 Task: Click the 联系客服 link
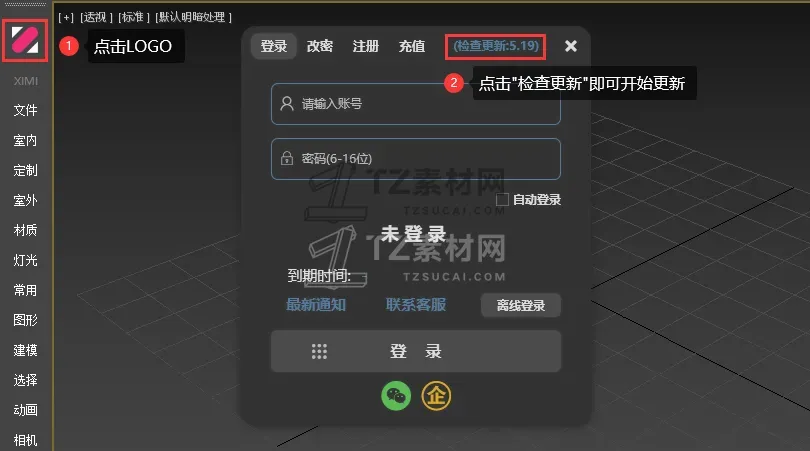416,305
